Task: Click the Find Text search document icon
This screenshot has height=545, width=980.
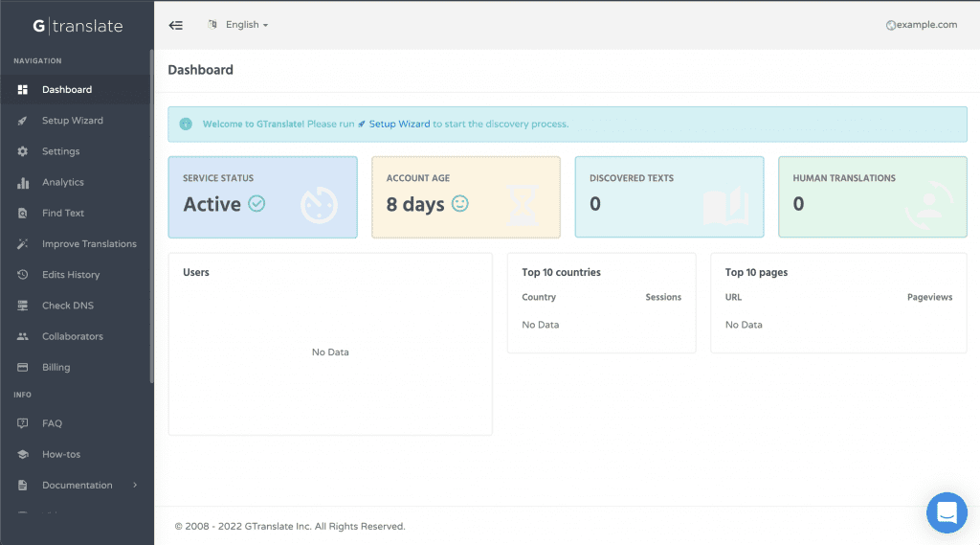Action: tap(23, 214)
